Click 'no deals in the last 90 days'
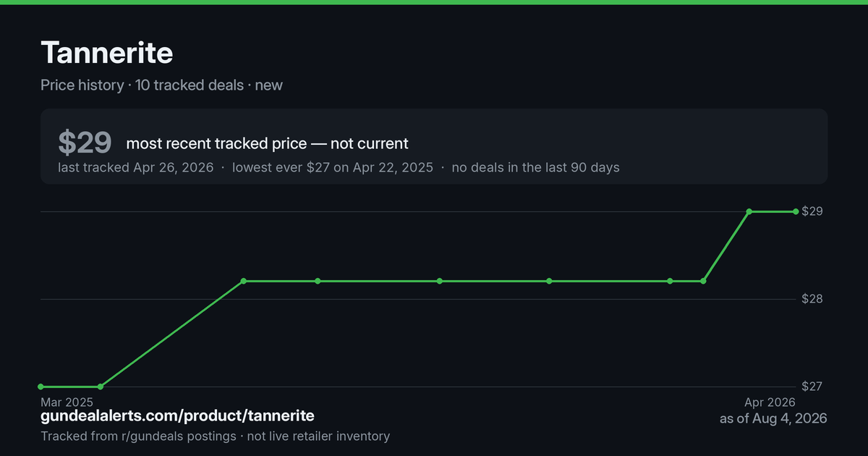Screen dimensions: 868x456 (535, 167)
